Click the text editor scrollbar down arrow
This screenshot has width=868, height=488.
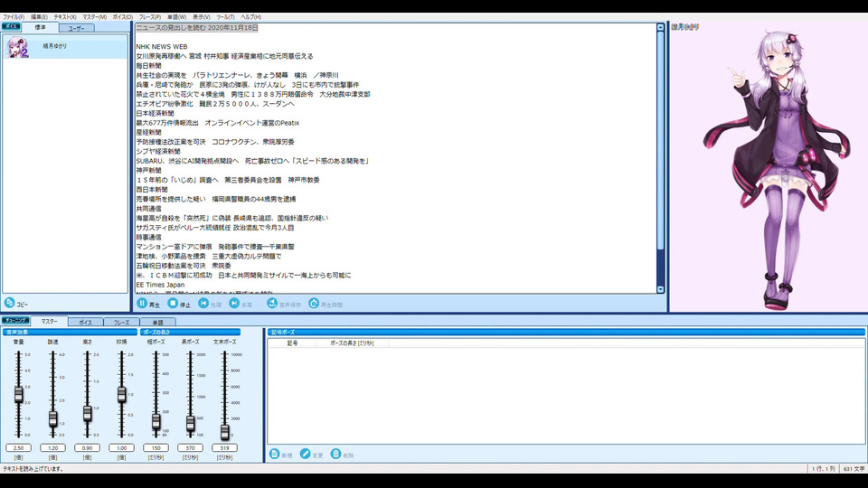(x=660, y=289)
